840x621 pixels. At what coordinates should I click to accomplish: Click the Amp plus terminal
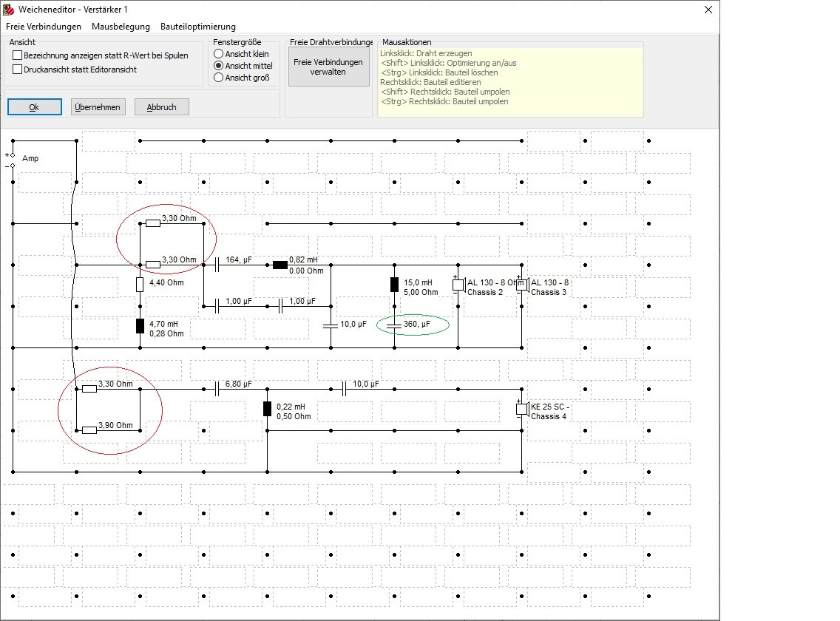[13, 155]
